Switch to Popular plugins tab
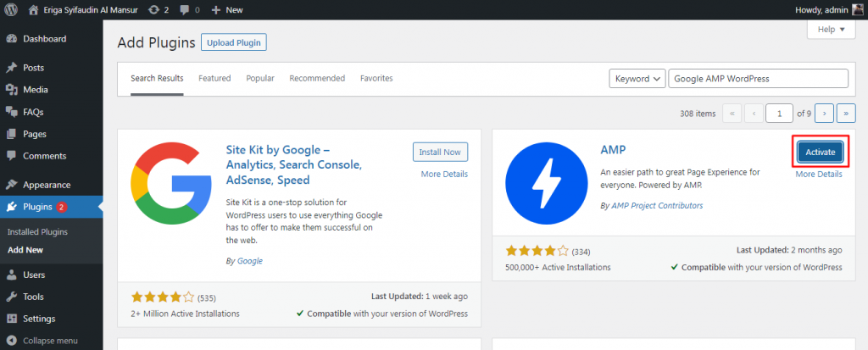The height and width of the screenshot is (350, 868). pos(260,79)
